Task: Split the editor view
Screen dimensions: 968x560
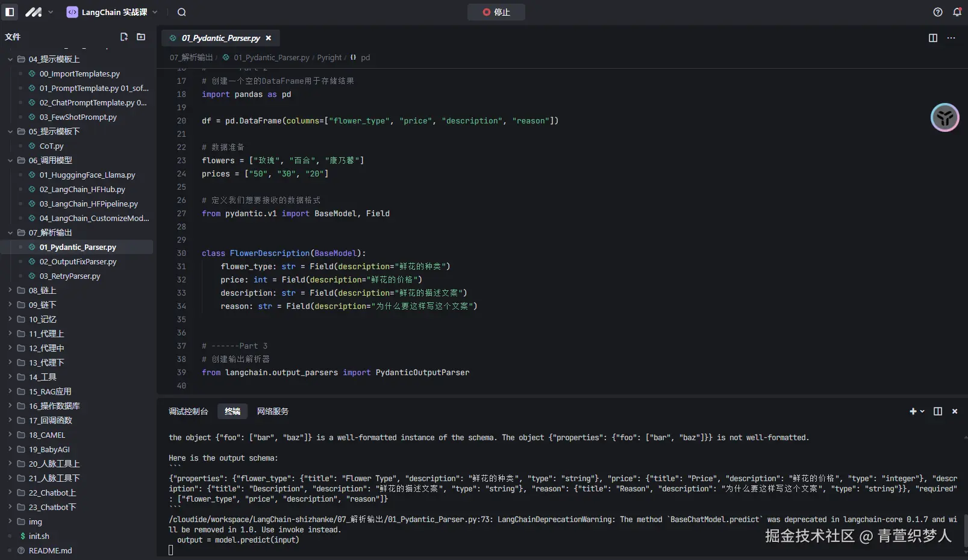Action: (x=932, y=38)
